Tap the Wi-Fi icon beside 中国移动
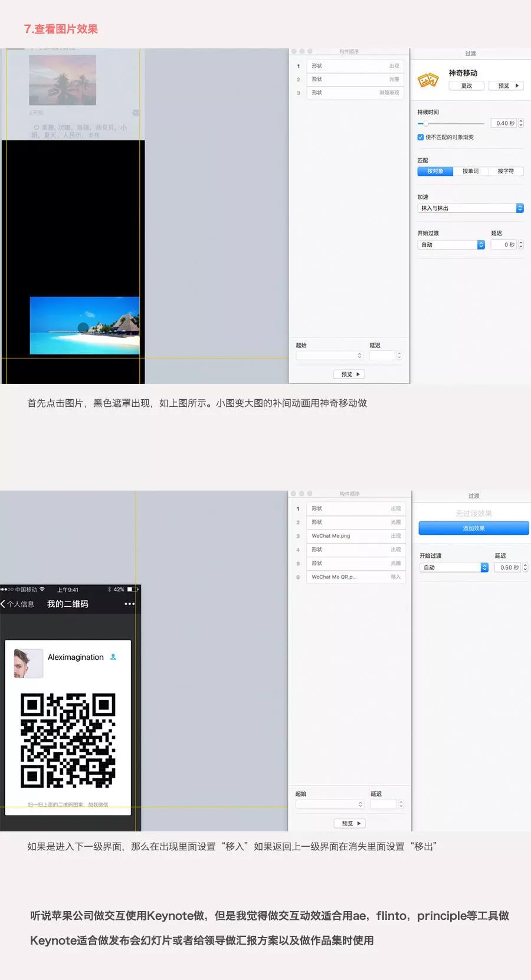 [42, 589]
